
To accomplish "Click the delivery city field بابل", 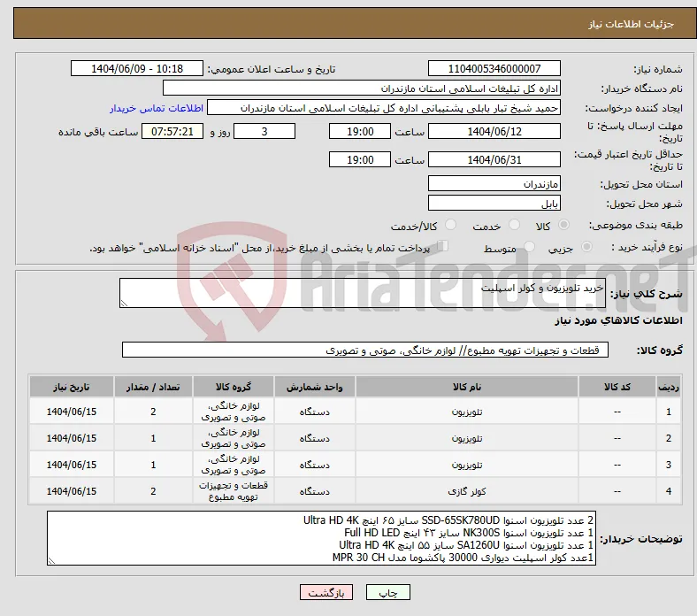I will [x=494, y=204].
